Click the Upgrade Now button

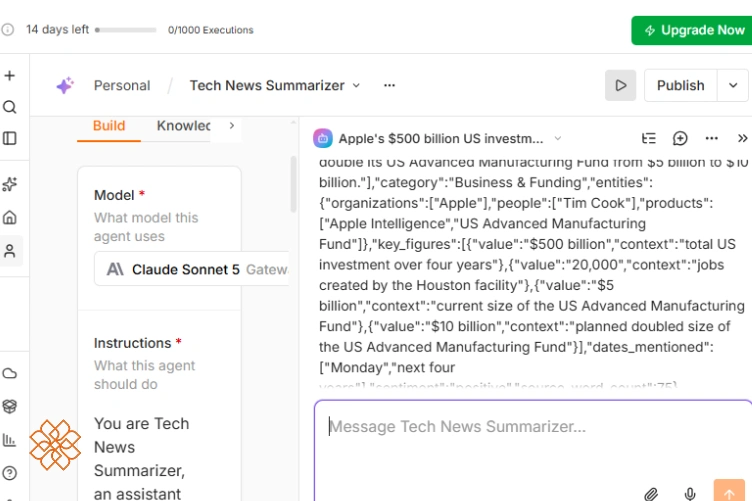click(x=692, y=30)
